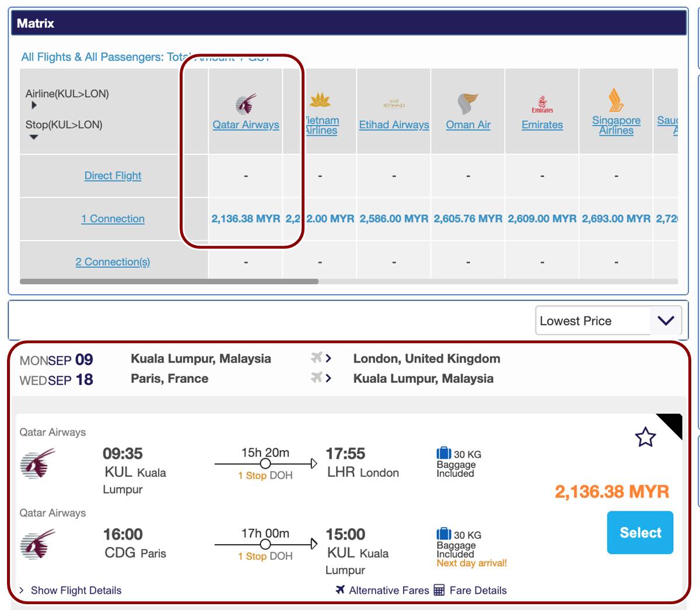Click the 16:00 departure time
Image resolution: width=700 pixels, height=610 pixels.
point(123,534)
